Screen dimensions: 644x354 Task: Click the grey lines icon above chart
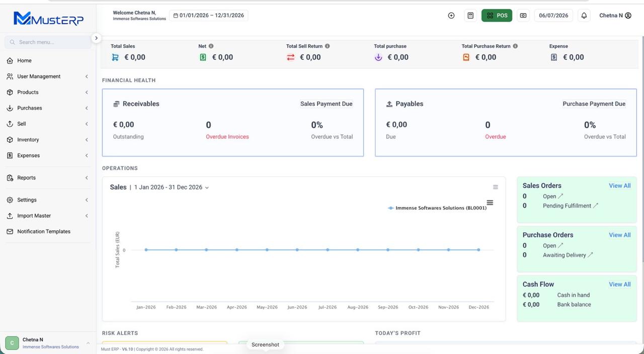[x=495, y=187]
